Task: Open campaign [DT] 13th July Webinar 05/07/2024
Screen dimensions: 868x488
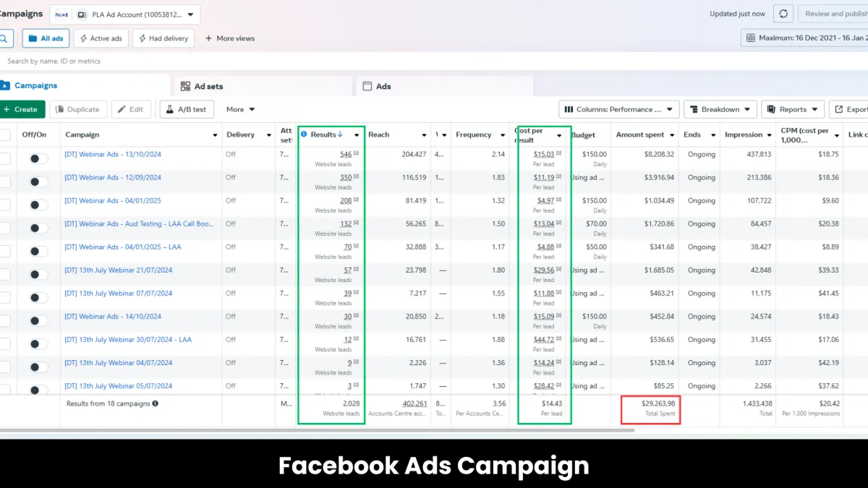Action: tap(119, 385)
